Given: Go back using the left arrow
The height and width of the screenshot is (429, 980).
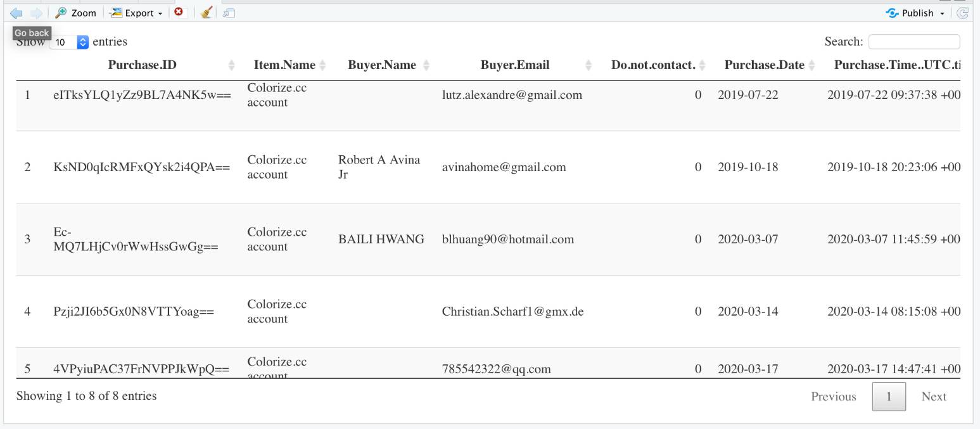Looking at the screenshot, I should (16, 13).
